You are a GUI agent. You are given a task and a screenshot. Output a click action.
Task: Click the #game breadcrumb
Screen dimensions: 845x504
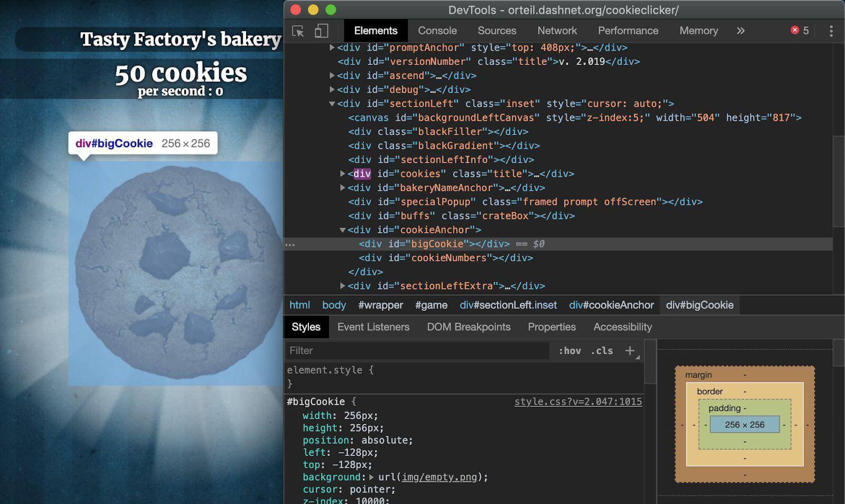coord(431,305)
